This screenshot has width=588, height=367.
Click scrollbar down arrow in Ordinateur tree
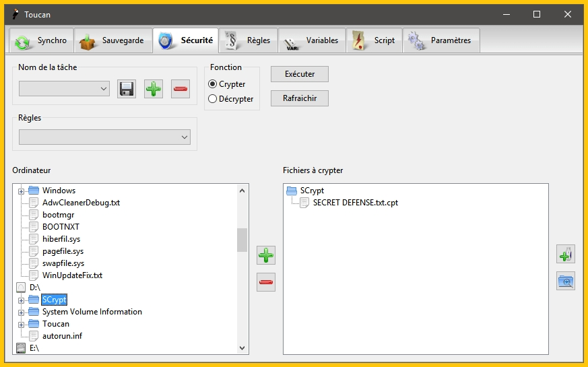242,348
